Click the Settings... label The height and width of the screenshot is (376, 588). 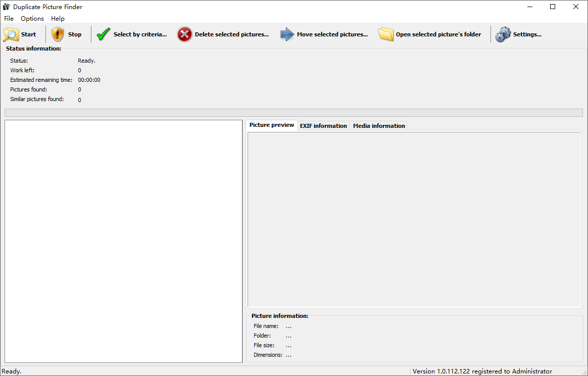(x=527, y=34)
